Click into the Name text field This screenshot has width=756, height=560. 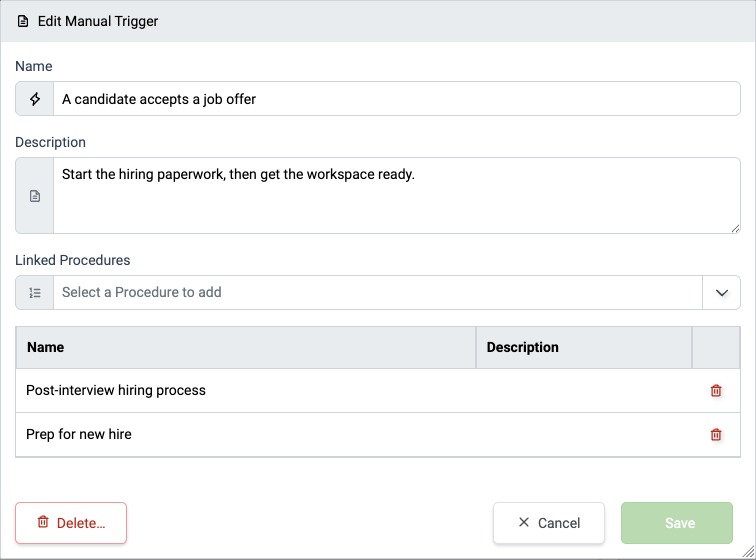396,99
